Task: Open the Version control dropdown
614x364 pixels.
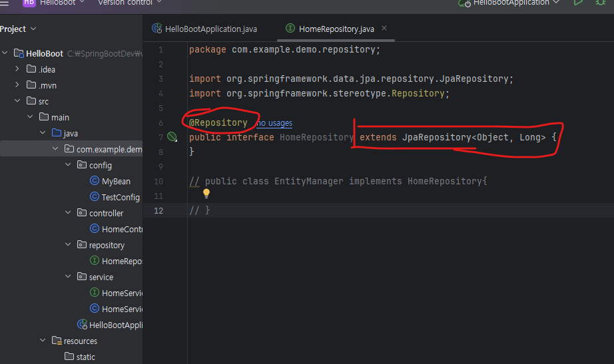Action: click(x=130, y=3)
